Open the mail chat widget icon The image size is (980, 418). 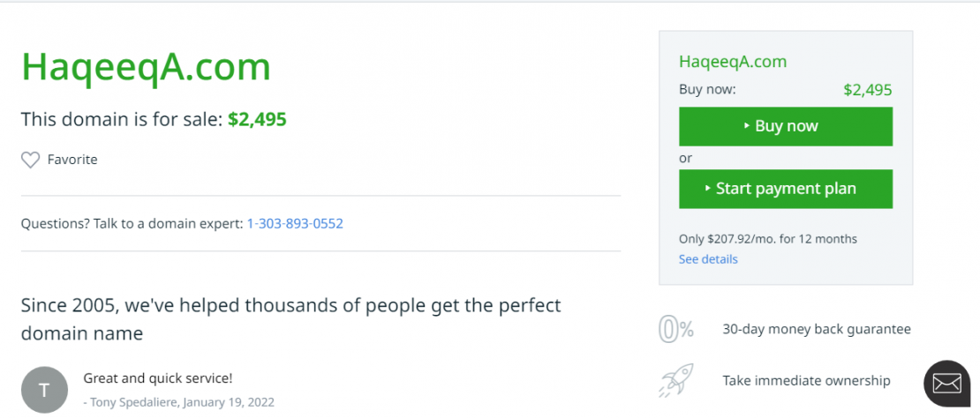[x=946, y=383]
